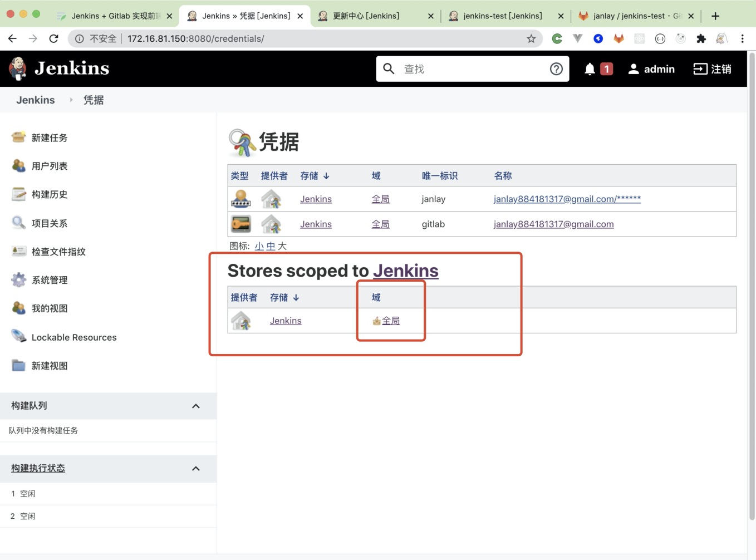The width and height of the screenshot is (756, 560).
Task: Open a new browser tab with plus
Action: 715,16
